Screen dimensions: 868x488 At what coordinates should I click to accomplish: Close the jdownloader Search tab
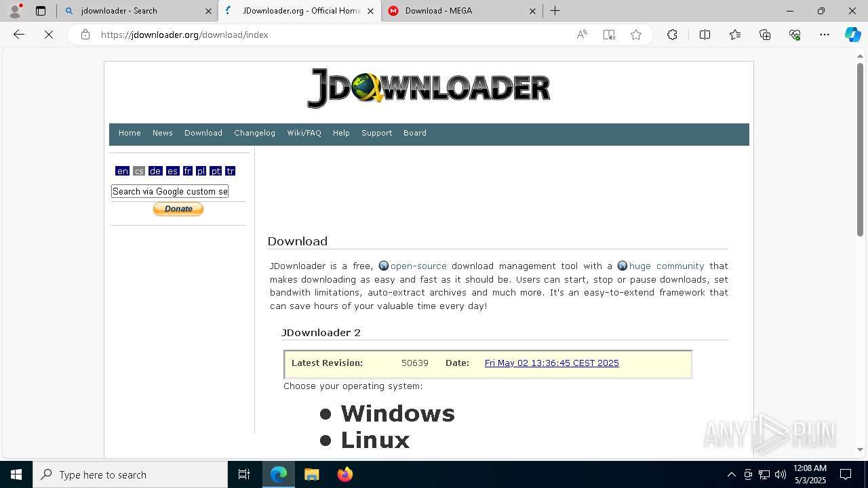point(208,11)
